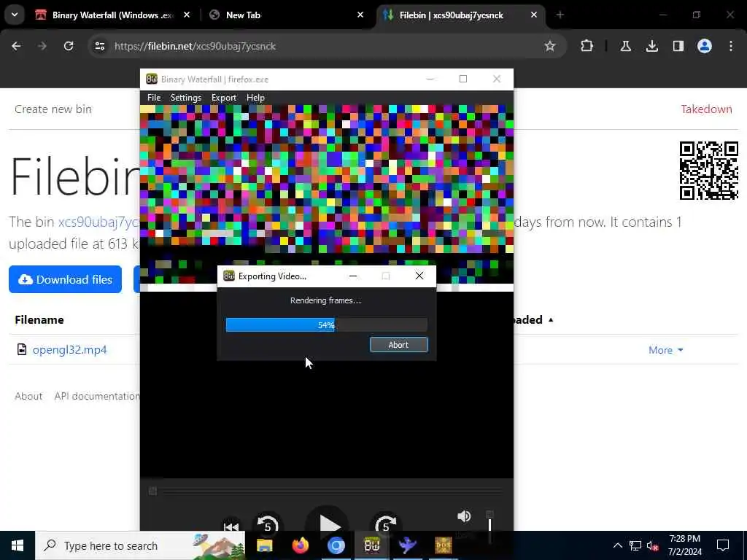Image resolution: width=747 pixels, height=560 pixels.
Task: Minimize the Exporting Video dialog
Action: pos(353,276)
